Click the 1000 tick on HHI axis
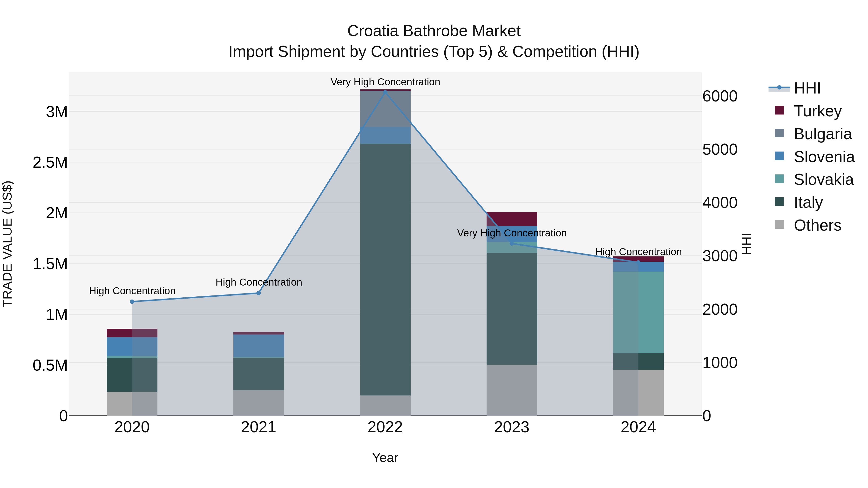 (720, 363)
